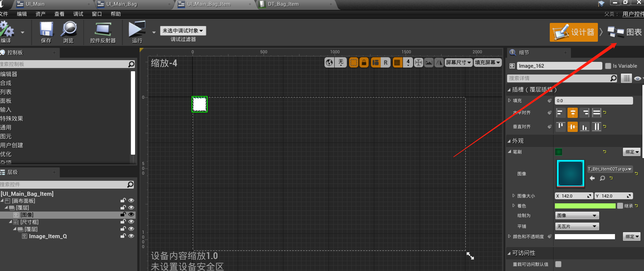Toggle visibility eye of Image_Item_Q row
The height and width of the screenshot is (271, 644).
point(131,236)
